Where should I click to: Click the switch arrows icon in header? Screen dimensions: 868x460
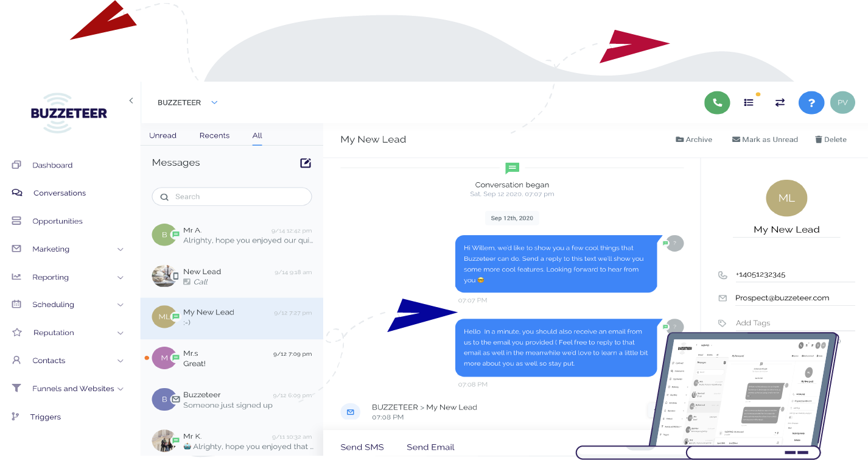coord(780,102)
